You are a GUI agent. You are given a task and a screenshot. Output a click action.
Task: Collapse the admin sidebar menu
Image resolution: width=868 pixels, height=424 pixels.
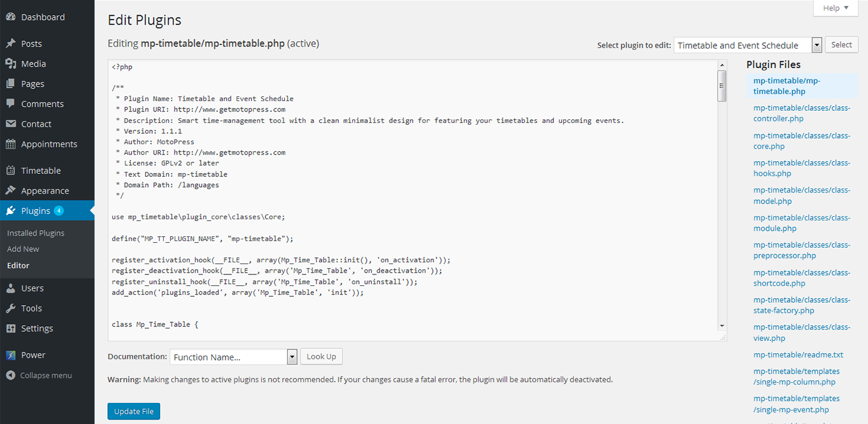39,376
